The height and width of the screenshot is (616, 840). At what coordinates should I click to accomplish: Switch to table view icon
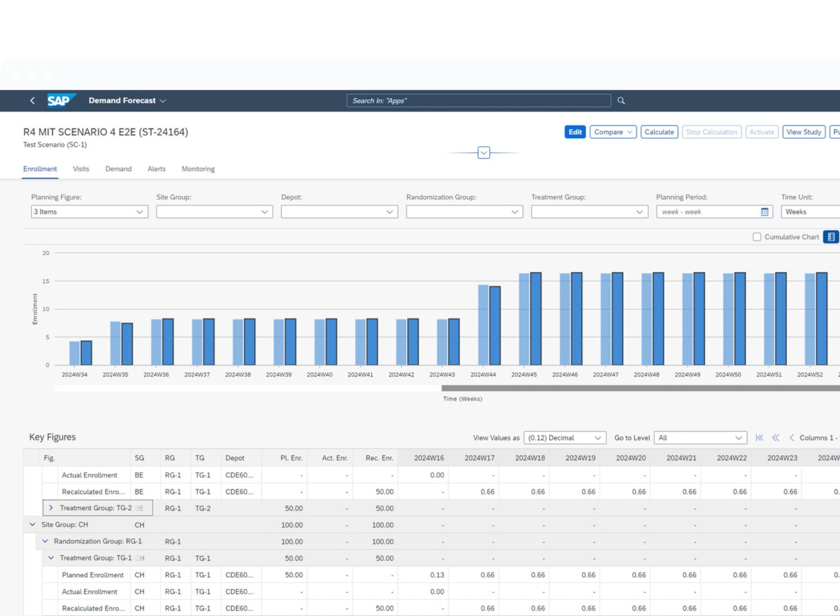[831, 237]
